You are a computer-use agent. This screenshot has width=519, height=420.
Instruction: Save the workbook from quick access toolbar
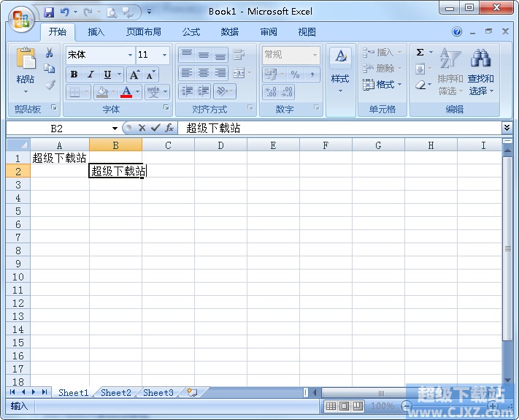point(49,12)
